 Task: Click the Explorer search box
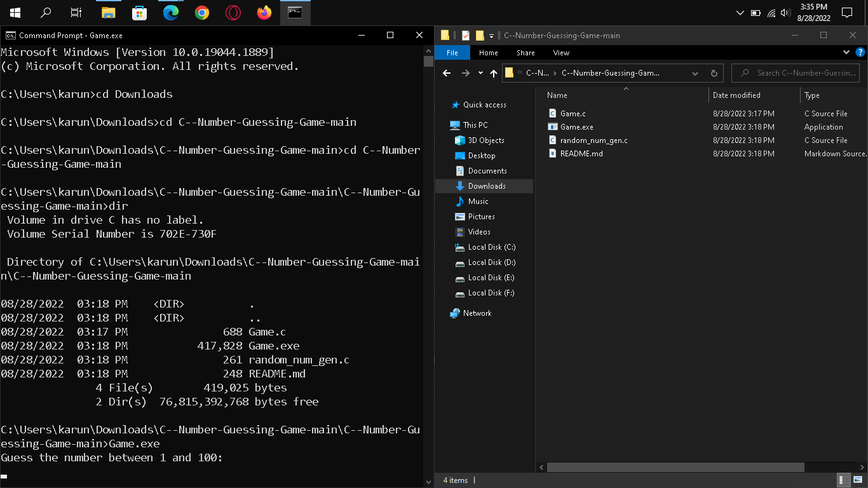coord(796,73)
